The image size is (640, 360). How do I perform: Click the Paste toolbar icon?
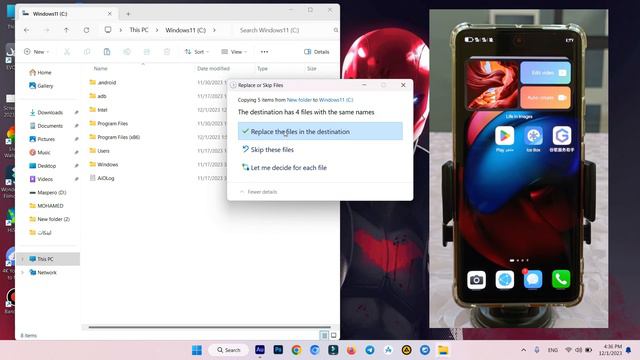(x=107, y=51)
